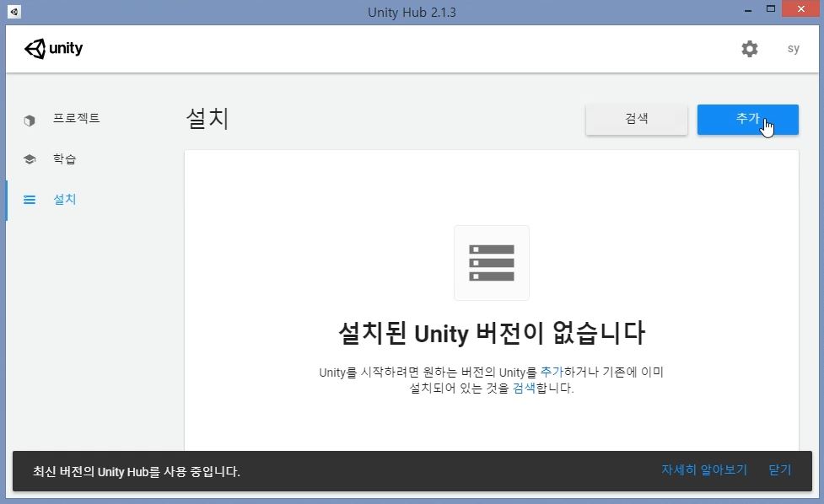Open 자세히 알아보기 in the notification bar
824x504 pixels.
click(x=704, y=470)
